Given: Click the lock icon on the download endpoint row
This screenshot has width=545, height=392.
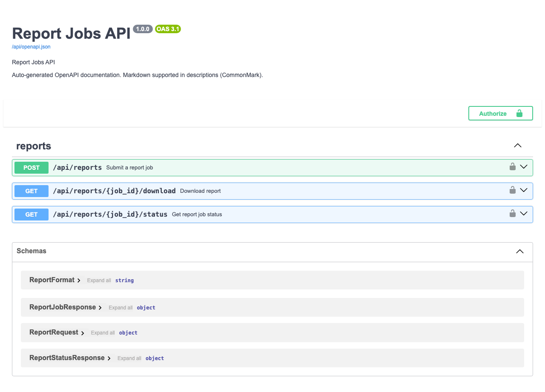Looking at the screenshot, I should point(513,190).
